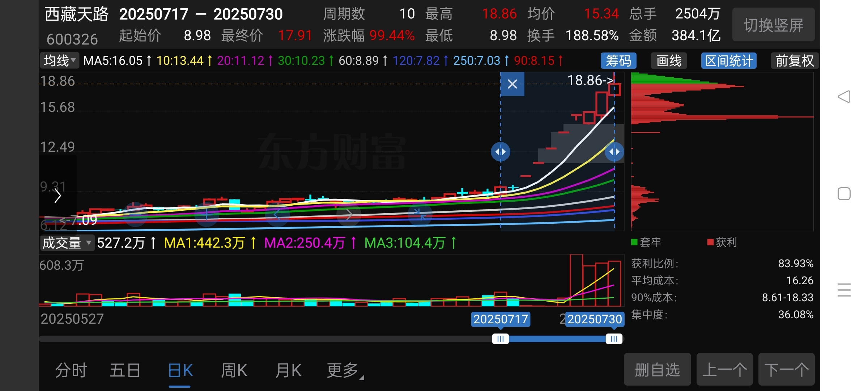This screenshot has width=868, height=391.
Task: Toggle the 画线 drawing mode
Action: click(x=669, y=60)
